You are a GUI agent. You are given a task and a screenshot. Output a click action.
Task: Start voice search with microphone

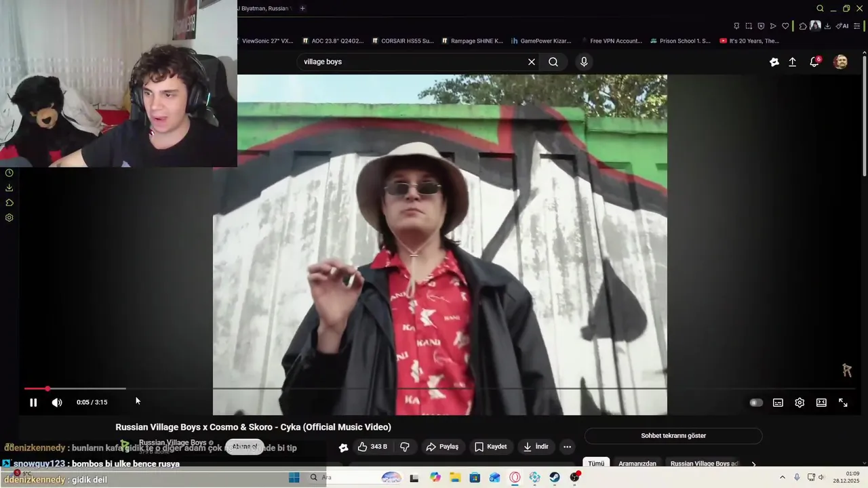584,62
